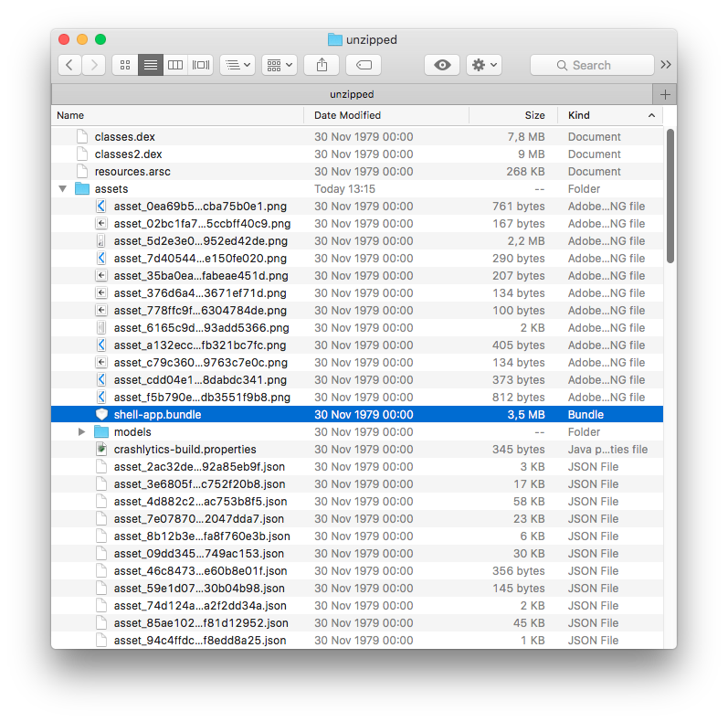Screen dimensions: 728x722
Task: Click in the Search field
Action: (592, 65)
